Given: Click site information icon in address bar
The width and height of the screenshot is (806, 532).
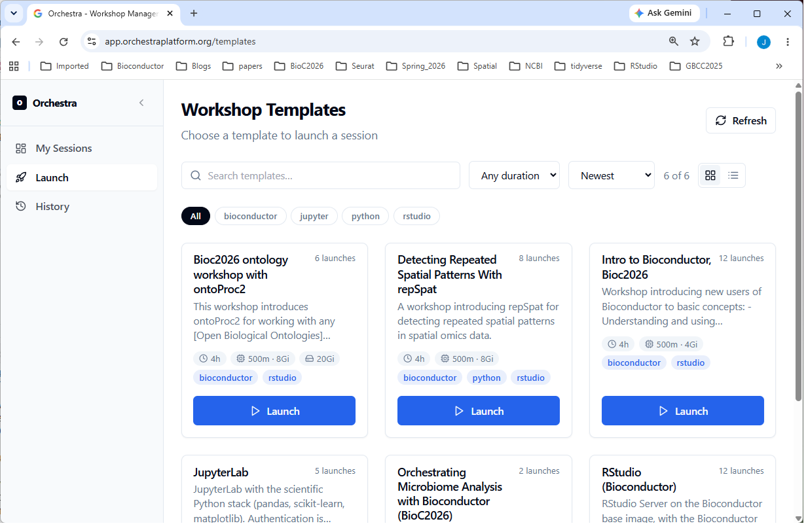Looking at the screenshot, I should pos(92,41).
